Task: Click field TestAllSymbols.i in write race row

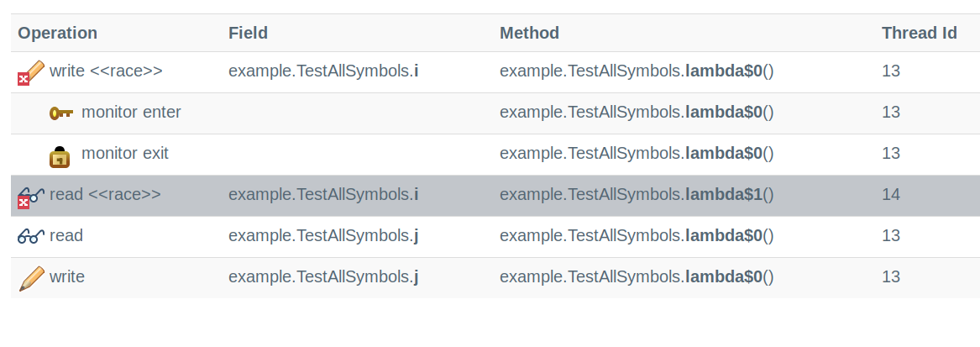Action: [323, 71]
